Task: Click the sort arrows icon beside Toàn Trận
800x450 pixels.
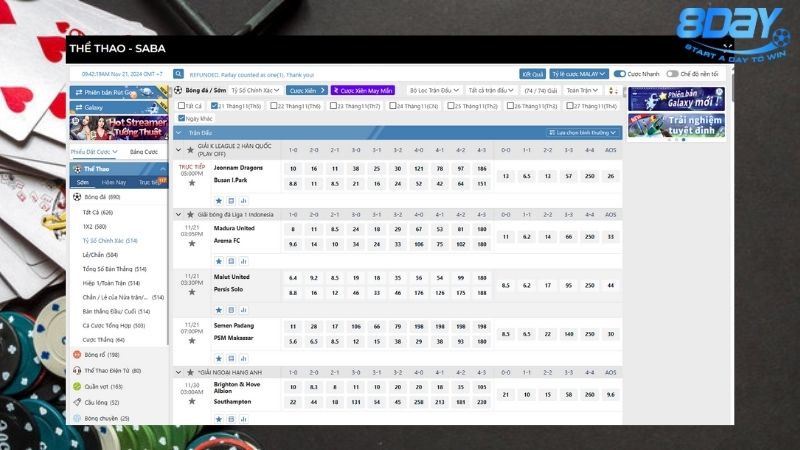Action: coord(613,90)
